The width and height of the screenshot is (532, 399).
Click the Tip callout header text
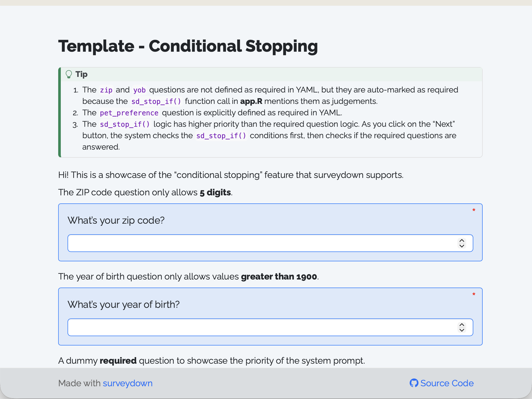tap(82, 74)
